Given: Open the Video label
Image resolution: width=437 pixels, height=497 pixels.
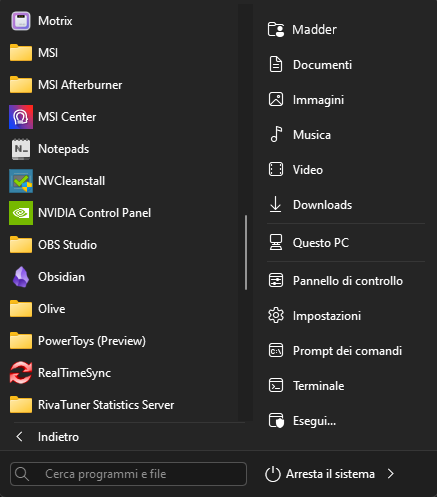Looking at the screenshot, I should click(308, 170).
